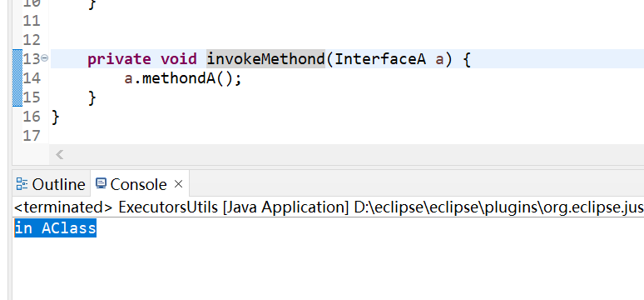
Task: Click the empty line 17 in editor
Action: (346, 136)
